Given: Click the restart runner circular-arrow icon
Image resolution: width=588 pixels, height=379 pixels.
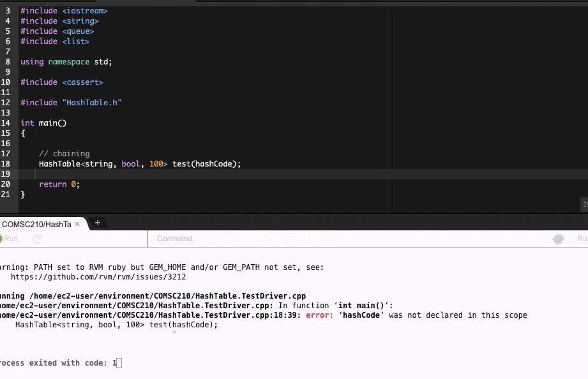Looking at the screenshot, I should click(x=37, y=238).
